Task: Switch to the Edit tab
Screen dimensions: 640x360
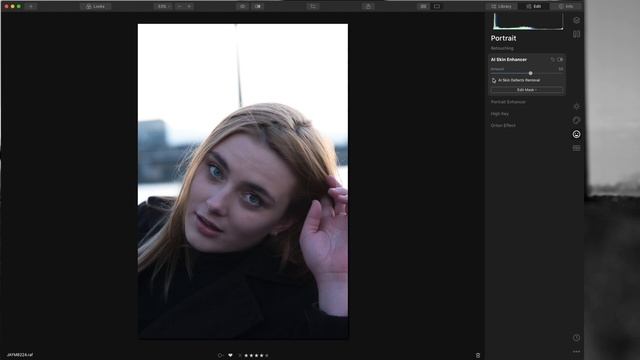Action: pos(534,7)
